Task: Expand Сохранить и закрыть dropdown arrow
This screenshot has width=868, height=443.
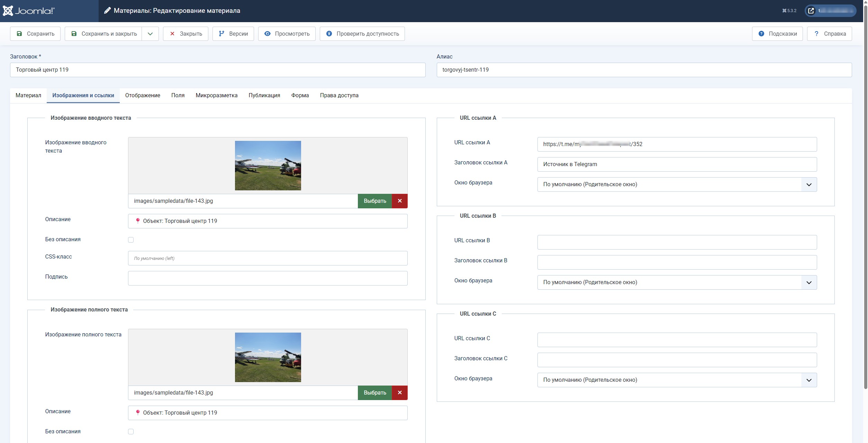Action: [150, 34]
